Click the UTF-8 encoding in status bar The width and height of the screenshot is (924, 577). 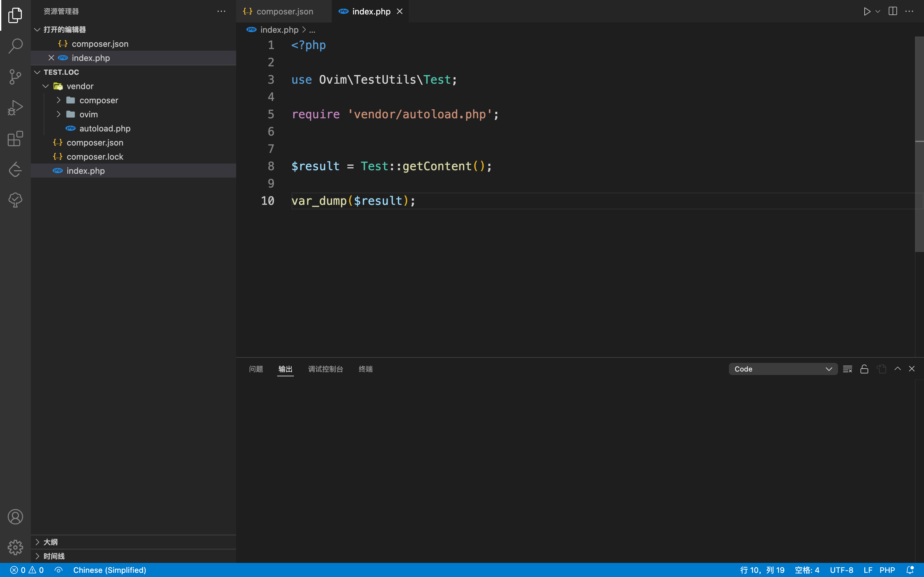pos(841,570)
